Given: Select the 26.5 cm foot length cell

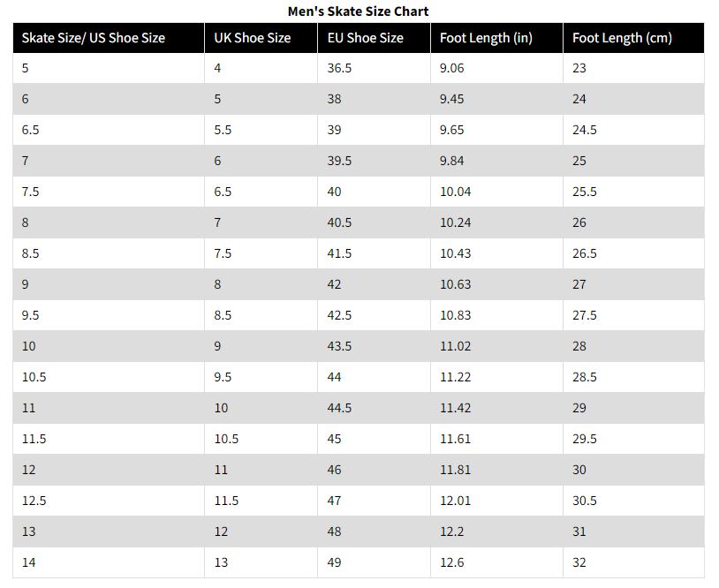Looking at the screenshot, I should click(633, 253).
